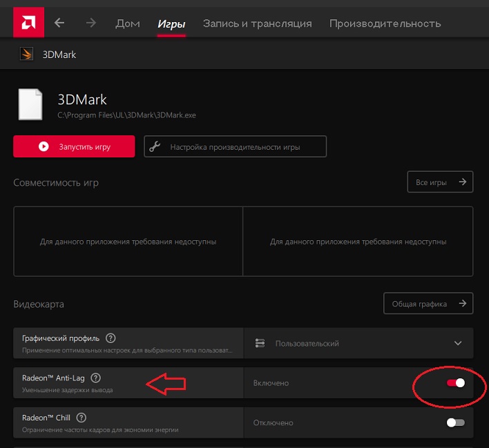Click the Ограничение частоты кадров description

coord(100,430)
